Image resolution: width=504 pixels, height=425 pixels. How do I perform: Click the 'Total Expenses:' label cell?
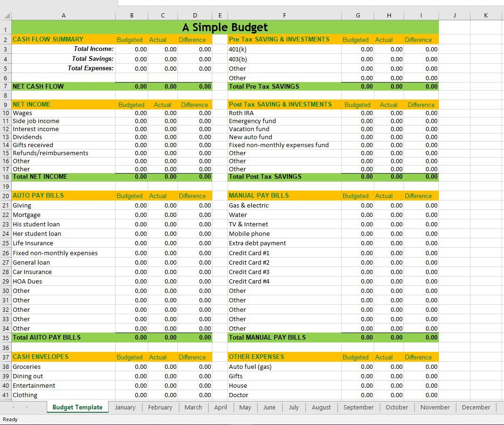[x=63, y=68]
